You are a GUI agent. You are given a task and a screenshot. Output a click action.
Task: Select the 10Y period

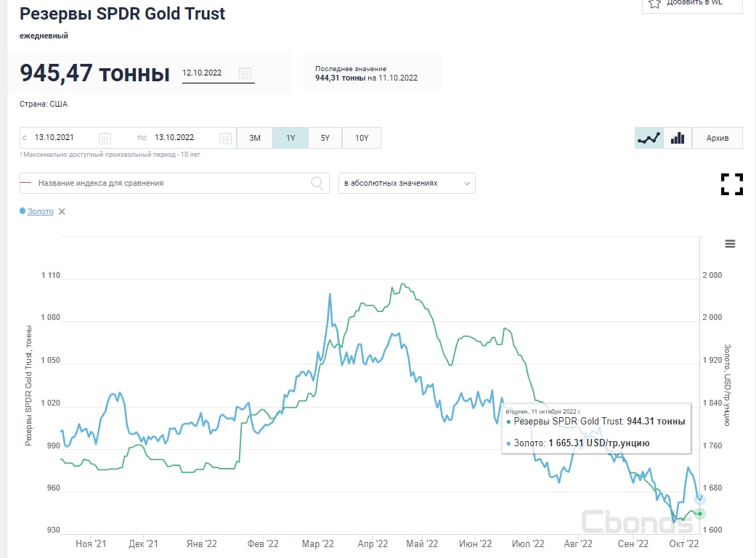362,138
